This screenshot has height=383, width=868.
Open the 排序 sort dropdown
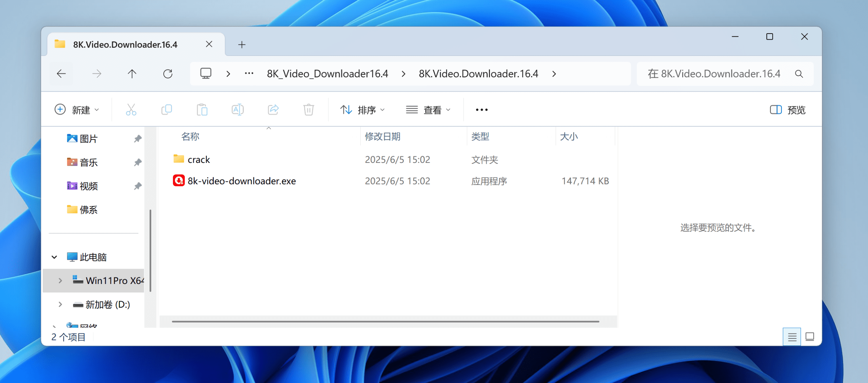[362, 110]
